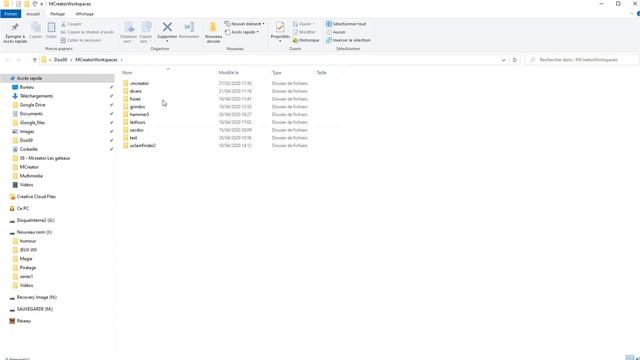
Task: Open the address bar history dropdown arrow
Action: (x=503, y=60)
